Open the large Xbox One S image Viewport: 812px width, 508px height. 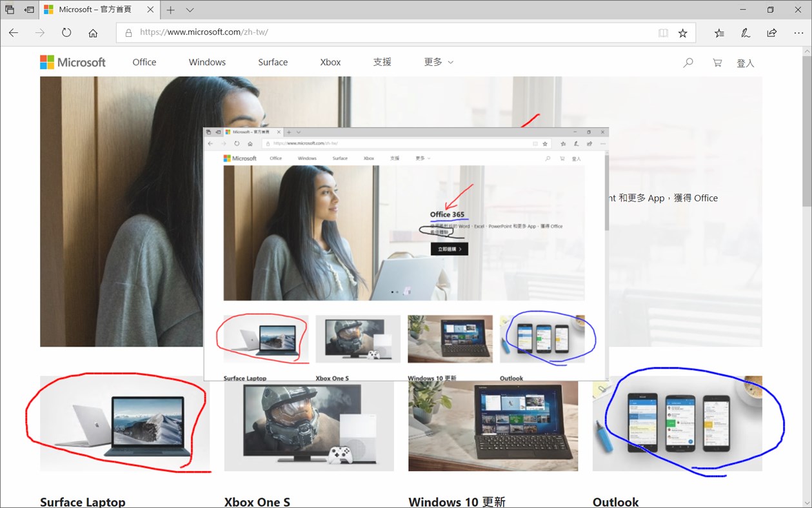tap(309, 426)
